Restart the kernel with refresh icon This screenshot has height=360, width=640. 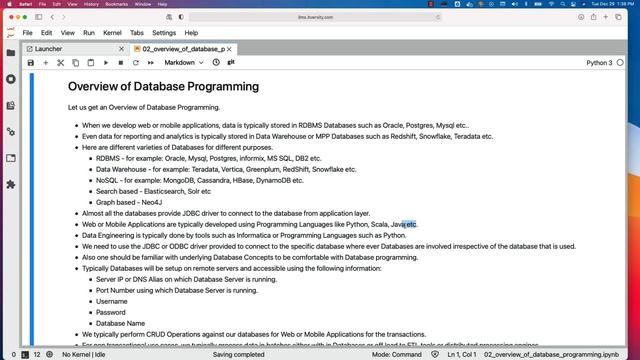[136, 63]
